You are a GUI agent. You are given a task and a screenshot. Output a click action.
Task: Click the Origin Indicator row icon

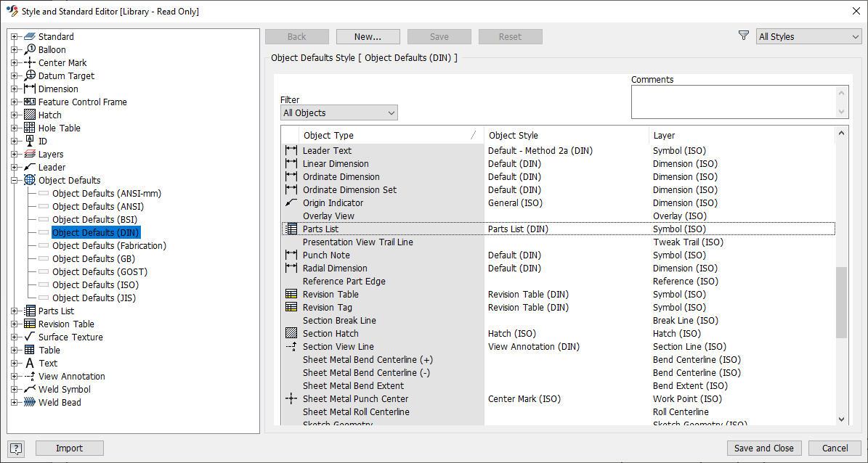tap(291, 203)
